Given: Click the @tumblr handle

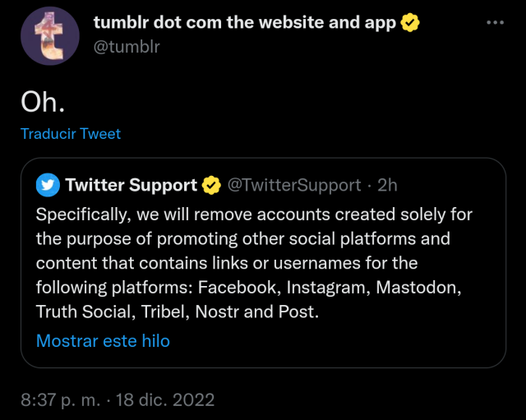Looking at the screenshot, I should click(x=127, y=46).
